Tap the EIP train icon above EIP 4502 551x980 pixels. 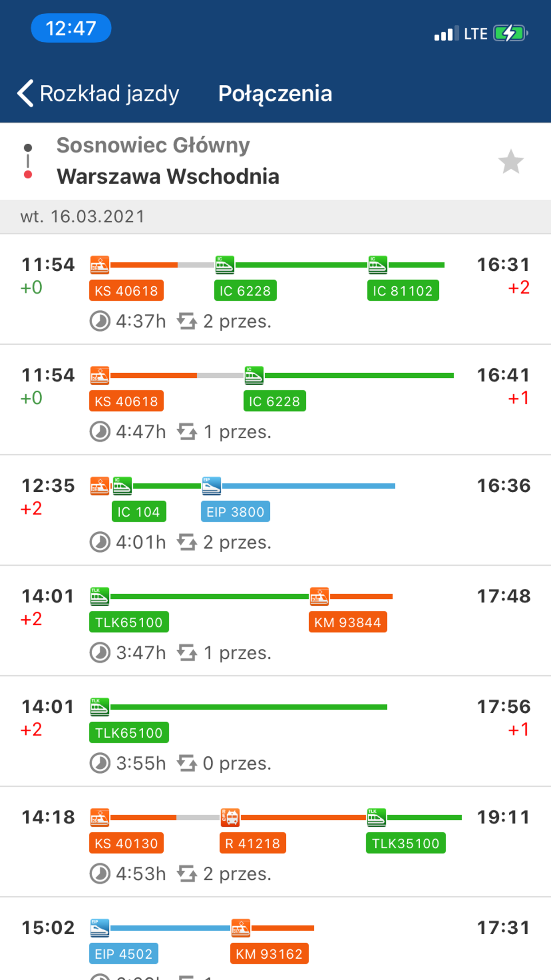pos(100,928)
